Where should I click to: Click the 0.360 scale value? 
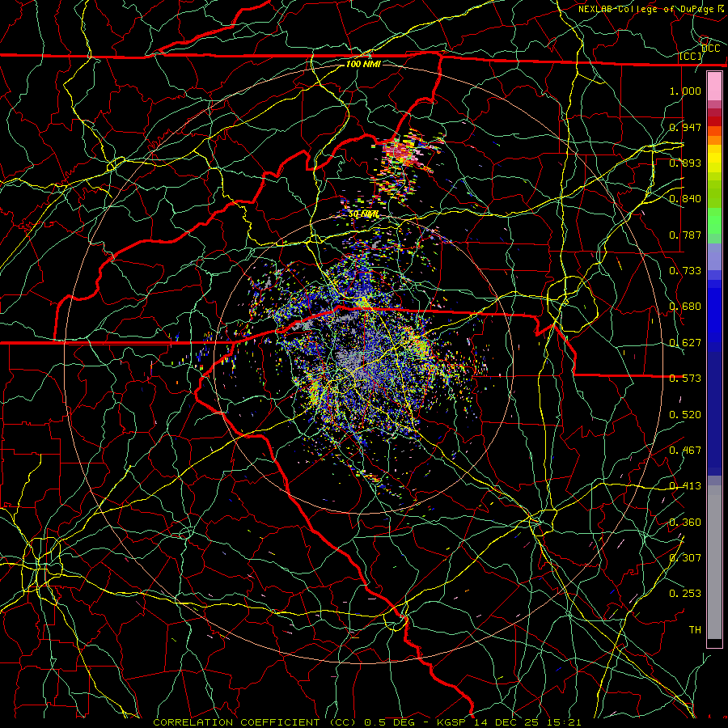tap(685, 523)
